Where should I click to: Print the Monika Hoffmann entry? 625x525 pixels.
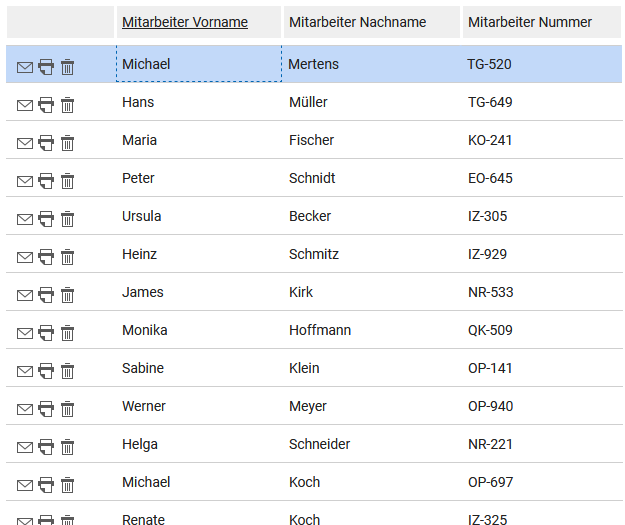click(46, 333)
